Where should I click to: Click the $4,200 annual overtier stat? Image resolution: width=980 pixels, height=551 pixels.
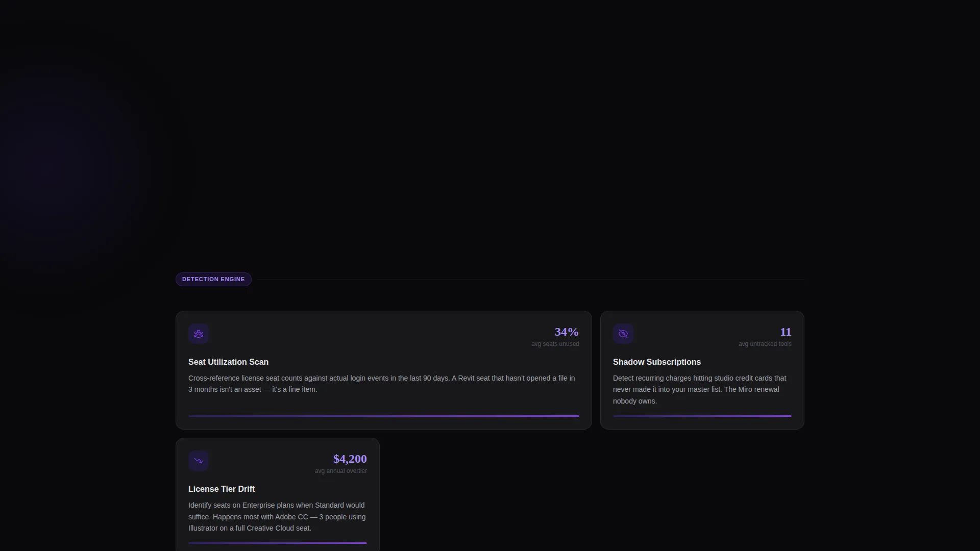click(x=350, y=459)
